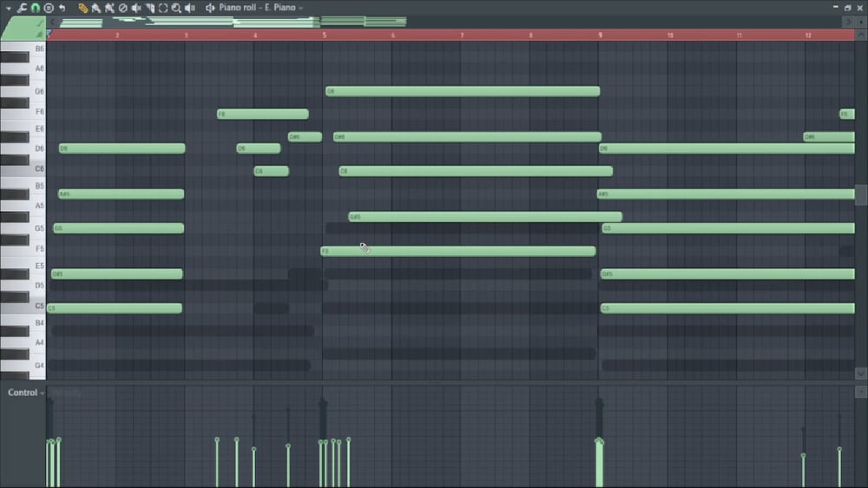Click the C5 piano key
868x488 pixels.
pos(23,308)
